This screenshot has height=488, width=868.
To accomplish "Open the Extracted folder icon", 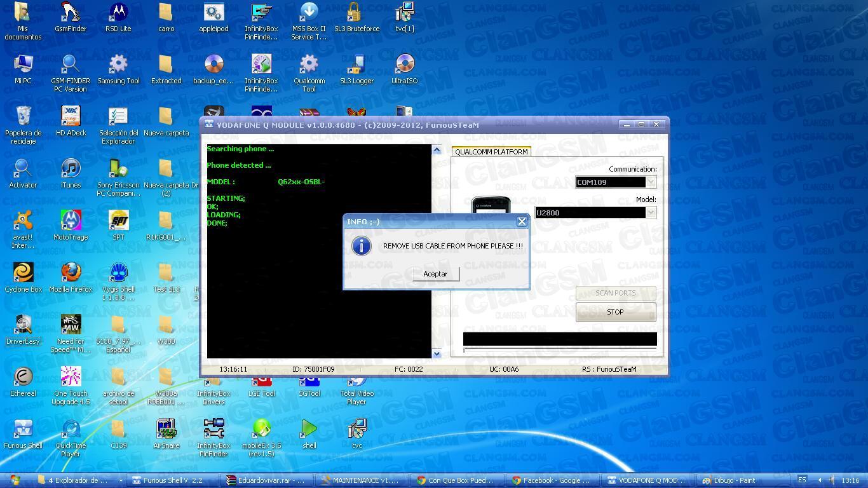I will (x=166, y=70).
